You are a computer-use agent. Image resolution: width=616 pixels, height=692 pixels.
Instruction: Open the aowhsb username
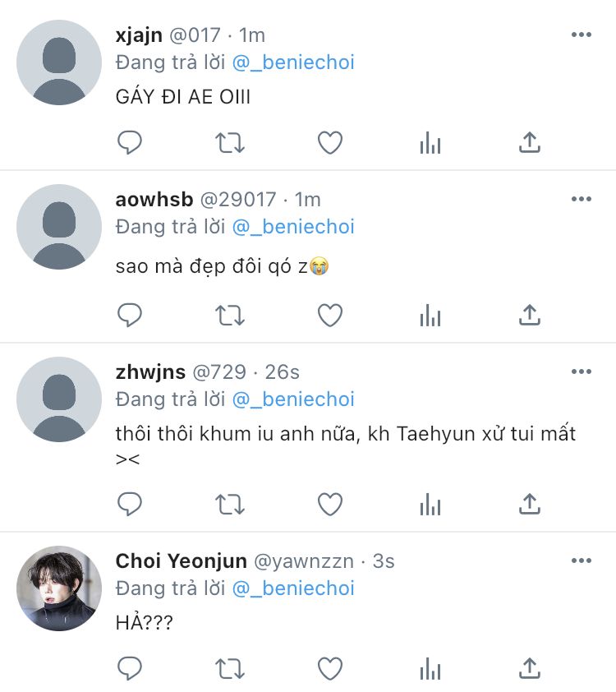154,199
